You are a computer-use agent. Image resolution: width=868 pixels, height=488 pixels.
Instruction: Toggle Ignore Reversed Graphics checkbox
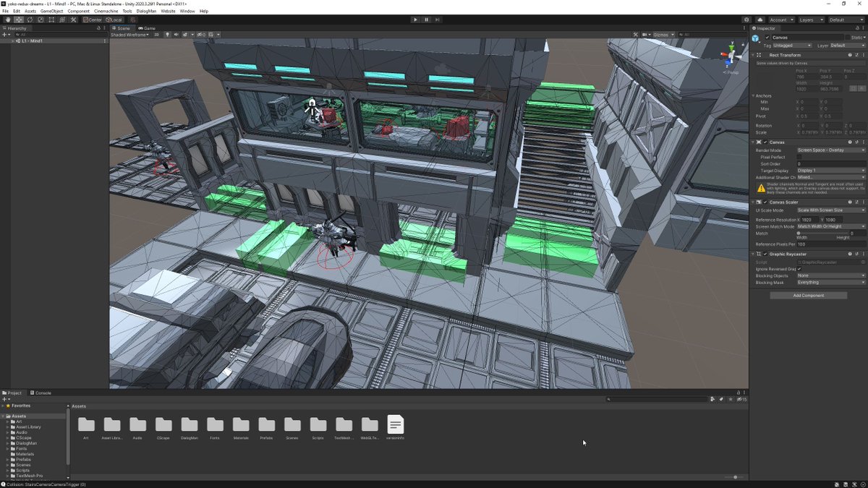[799, 269]
